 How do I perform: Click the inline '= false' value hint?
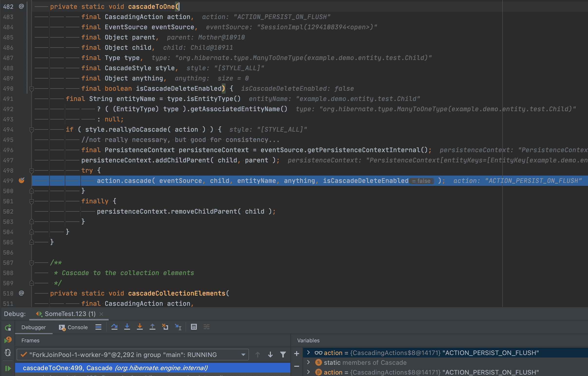tap(421, 181)
